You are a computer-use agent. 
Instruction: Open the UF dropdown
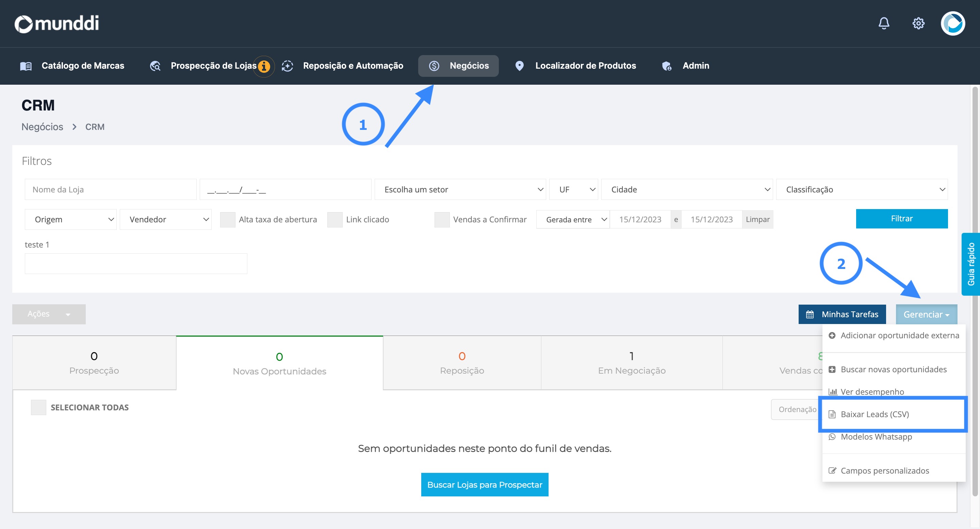[x=574, y=189]
